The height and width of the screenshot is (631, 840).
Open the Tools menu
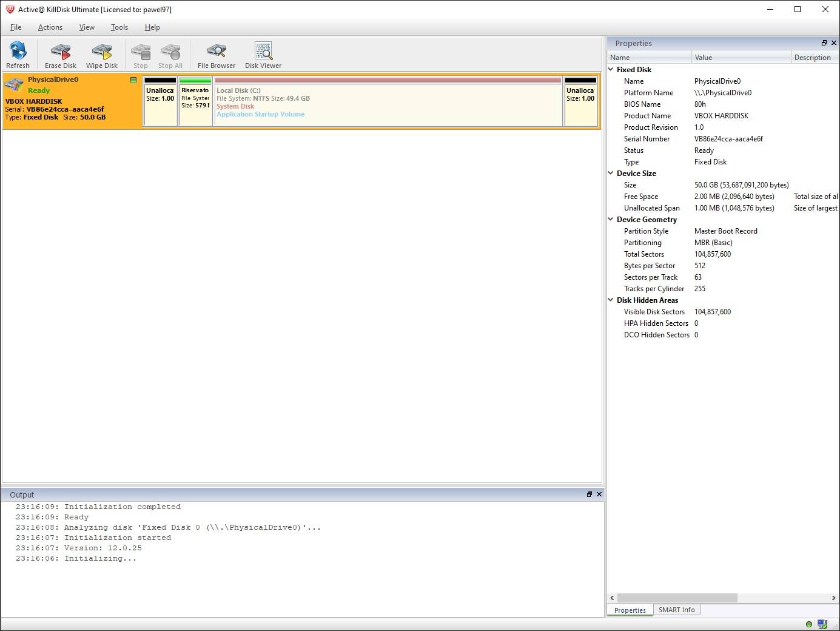119,27
